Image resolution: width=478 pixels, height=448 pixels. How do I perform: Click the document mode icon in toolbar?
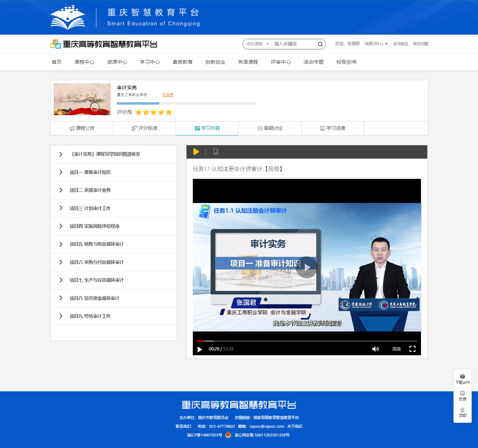pos(216,152)
